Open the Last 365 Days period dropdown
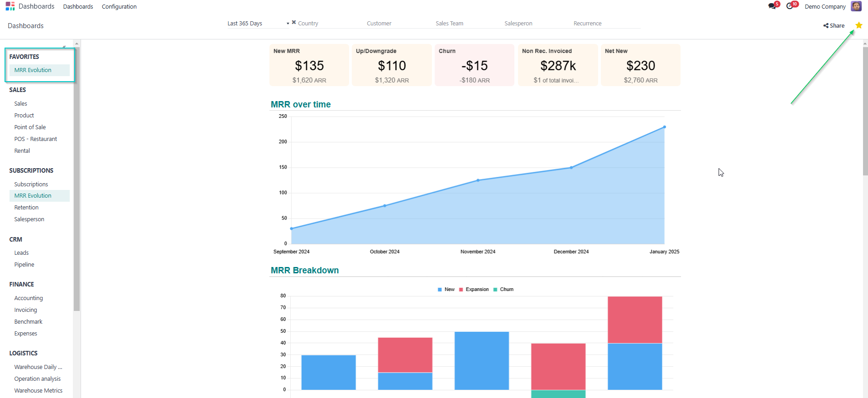The height and width of the screenshot is (398, 868). point(258,24)
